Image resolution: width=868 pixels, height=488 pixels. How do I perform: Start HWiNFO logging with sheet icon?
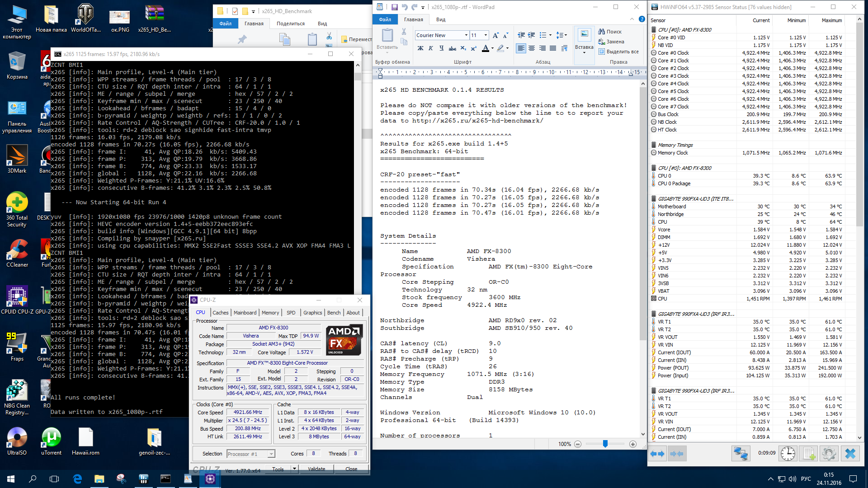[x=809, y=453]
